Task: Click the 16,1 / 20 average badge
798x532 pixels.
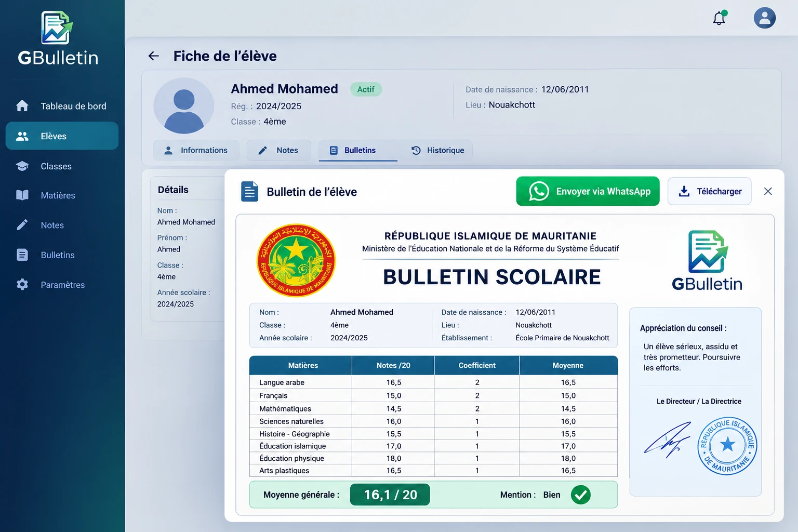Action: (390, 495)
